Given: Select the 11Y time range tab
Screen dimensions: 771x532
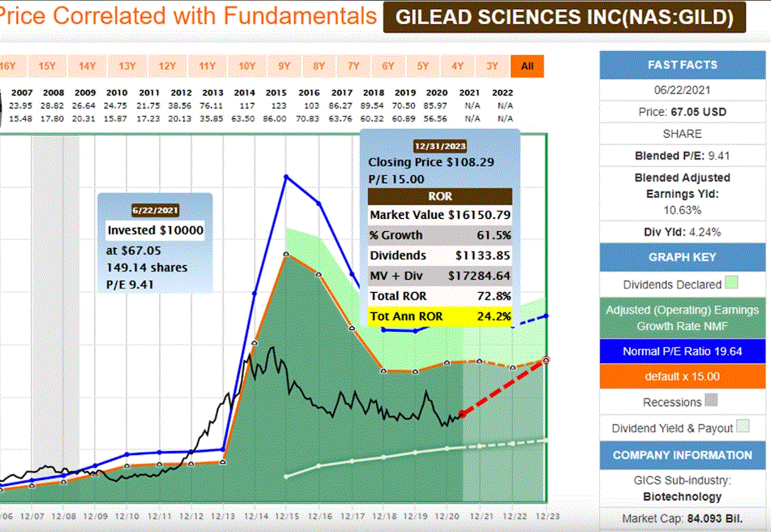Looking at the screenshot, I should (x=207, y=66).
